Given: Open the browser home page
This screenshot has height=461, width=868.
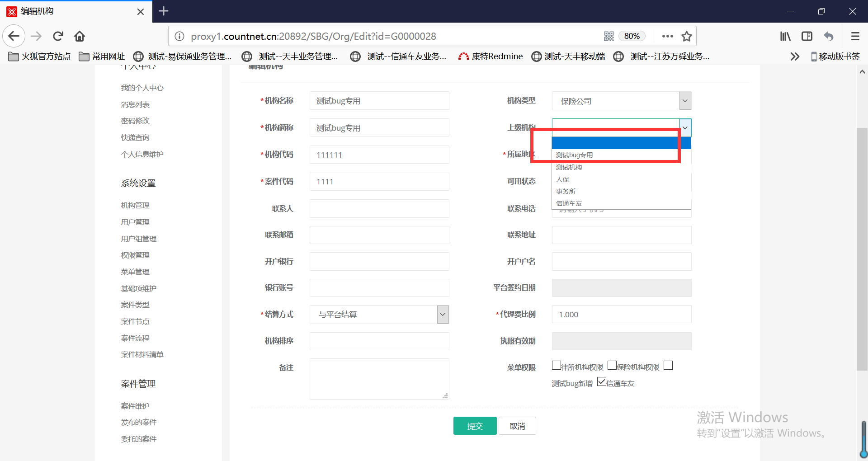Looking at the screenshot, I should pos(80,36).
